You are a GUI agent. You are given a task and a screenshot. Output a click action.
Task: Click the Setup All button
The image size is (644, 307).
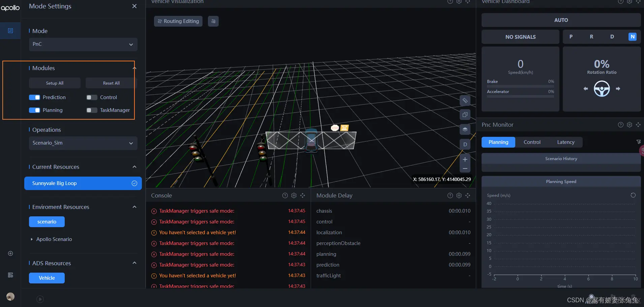[55, 83]
